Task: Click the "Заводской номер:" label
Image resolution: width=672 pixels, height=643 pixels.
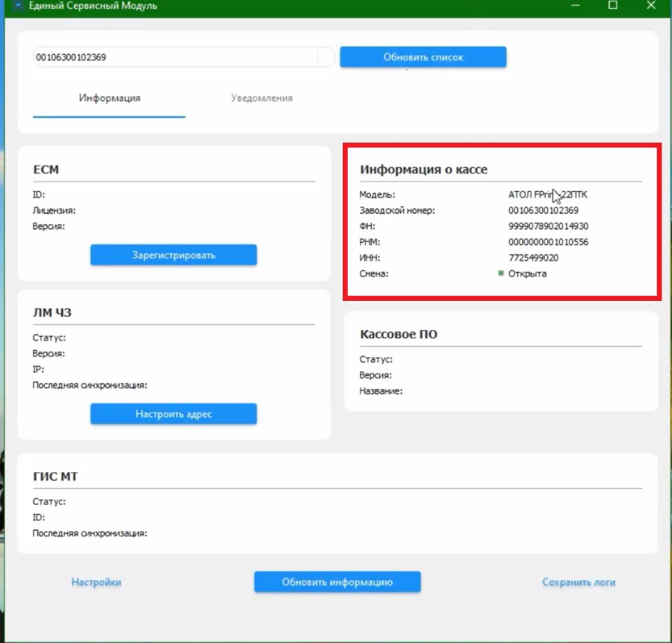Action: pos(397,211)
